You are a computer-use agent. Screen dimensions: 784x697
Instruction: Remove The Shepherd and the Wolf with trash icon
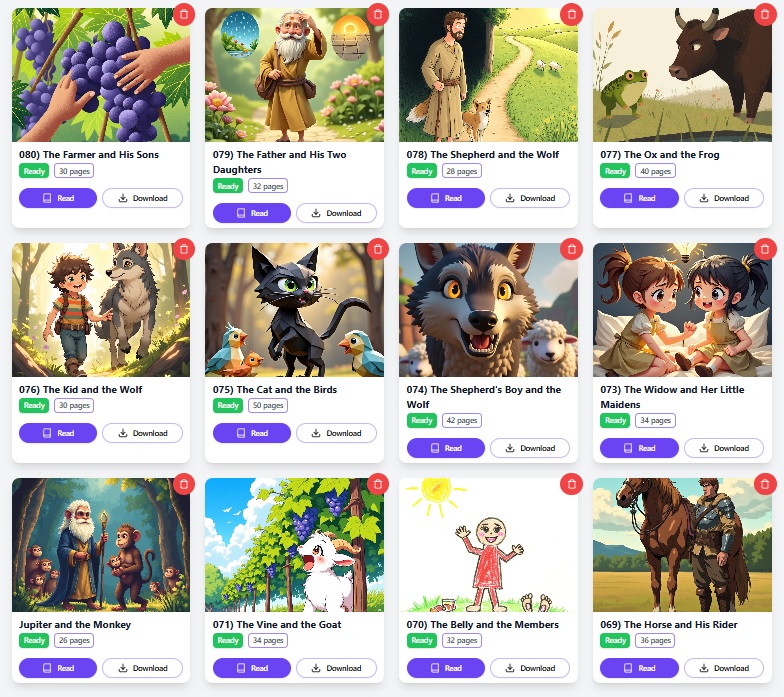[572, 14]
